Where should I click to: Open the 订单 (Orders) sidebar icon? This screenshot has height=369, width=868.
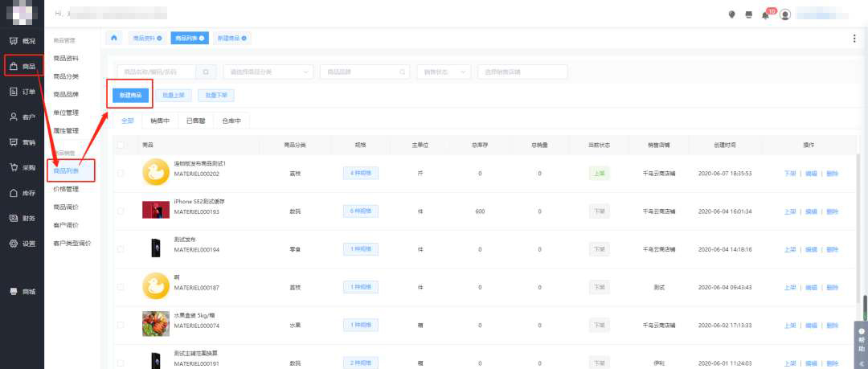23,91
